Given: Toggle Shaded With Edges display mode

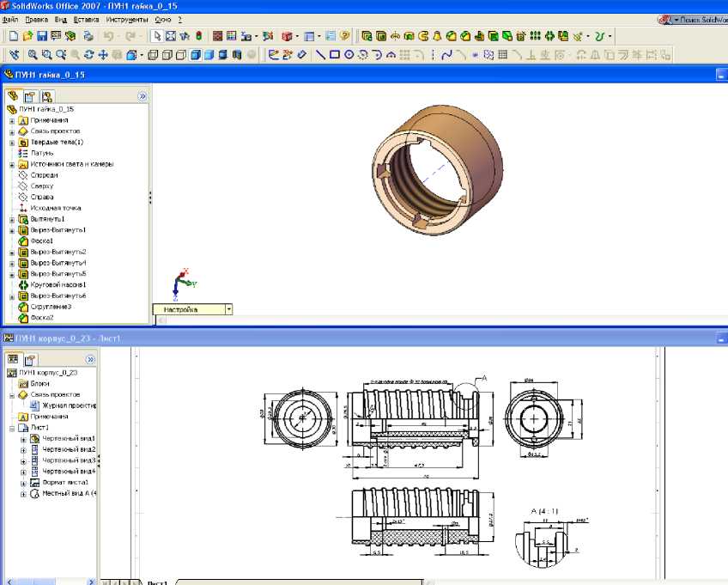Looking at the screenshot, I should coord(195,55).
